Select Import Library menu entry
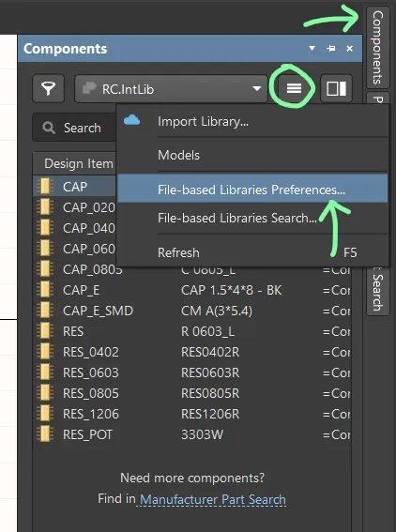 [x=203, y=121]
